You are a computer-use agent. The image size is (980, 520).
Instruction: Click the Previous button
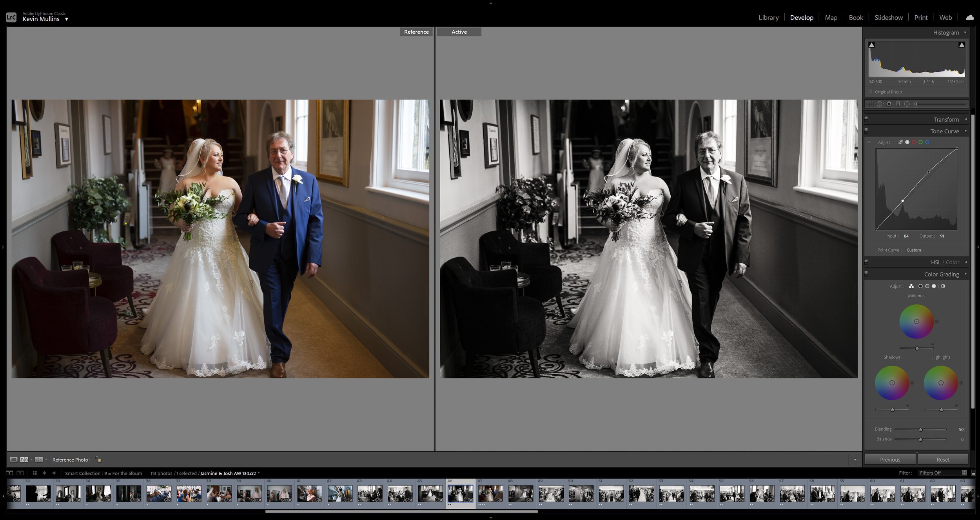tap(890, 459)
